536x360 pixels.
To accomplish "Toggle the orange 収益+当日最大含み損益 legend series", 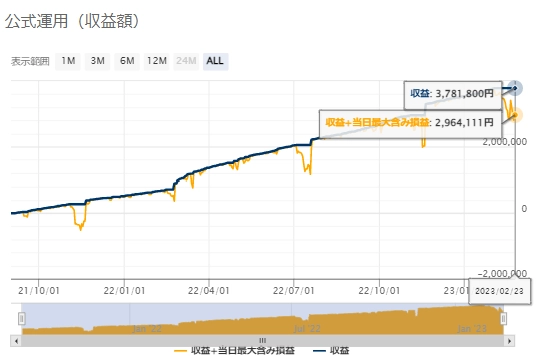I will tap(234, 351).
